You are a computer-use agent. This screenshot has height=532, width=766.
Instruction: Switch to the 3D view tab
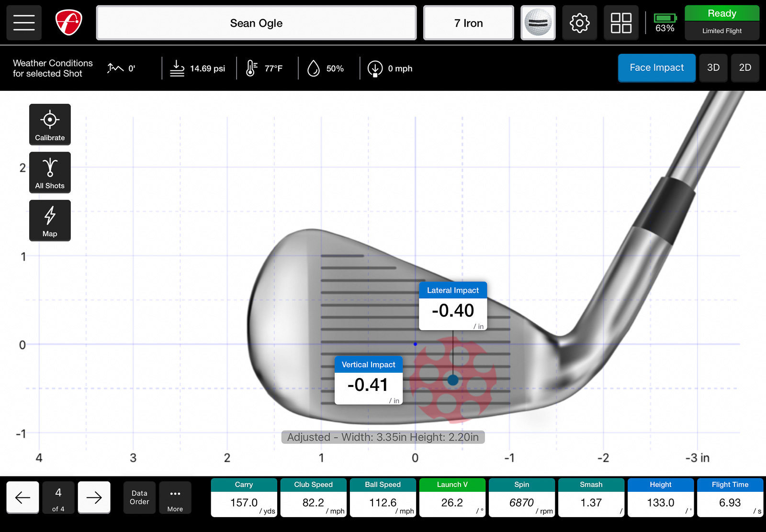tap(713, 67)
